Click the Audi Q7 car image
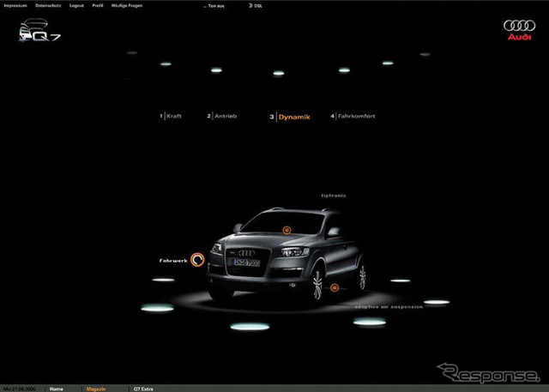The image size is (549, 392). coord(287,257)
